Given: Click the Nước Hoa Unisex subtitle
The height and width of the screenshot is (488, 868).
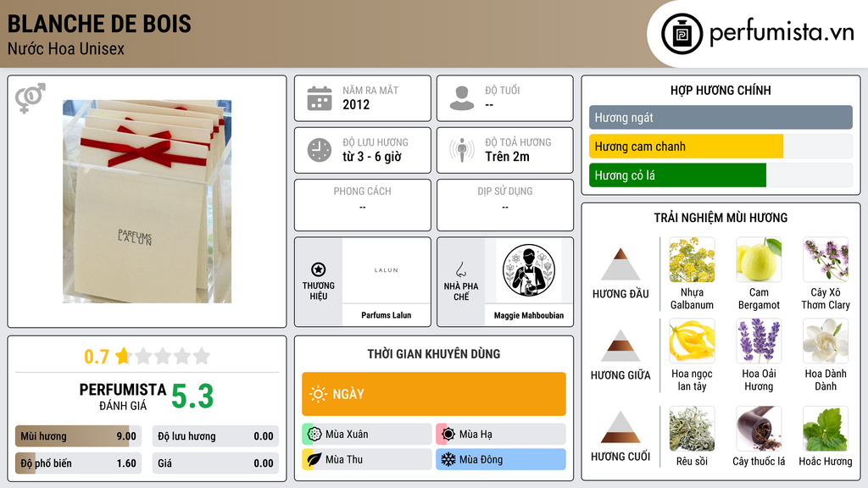Looking at the screenshot, I should pos(66,48).
